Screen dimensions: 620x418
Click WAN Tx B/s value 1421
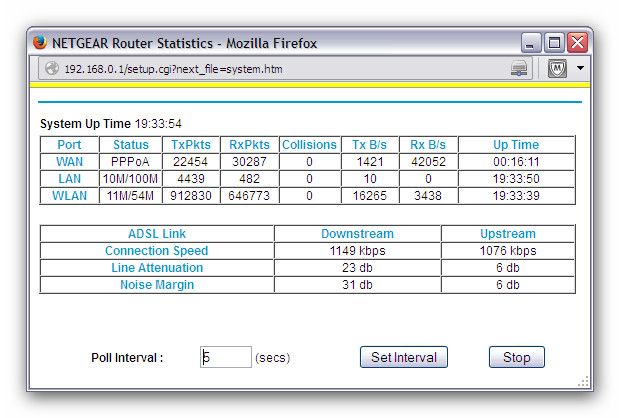[x=370, y=162]
